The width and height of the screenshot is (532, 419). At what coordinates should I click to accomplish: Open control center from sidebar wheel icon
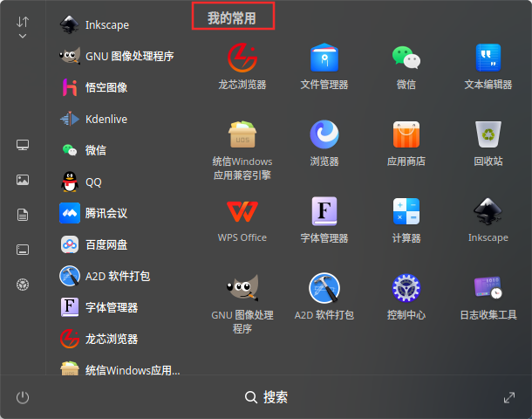point(23,285)
